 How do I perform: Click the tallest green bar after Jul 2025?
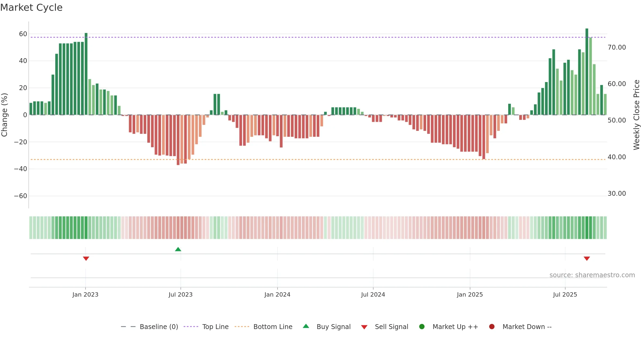tap(587, 72)
